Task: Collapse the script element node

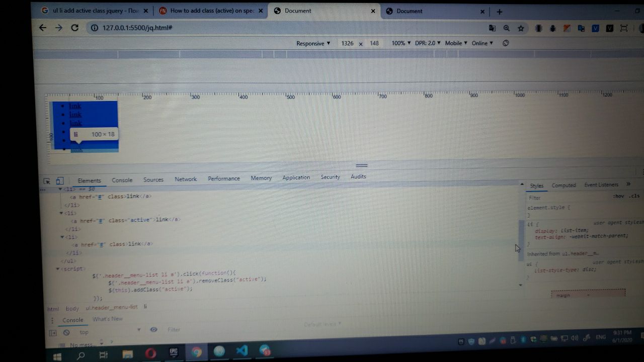Action: coord(58,269)
